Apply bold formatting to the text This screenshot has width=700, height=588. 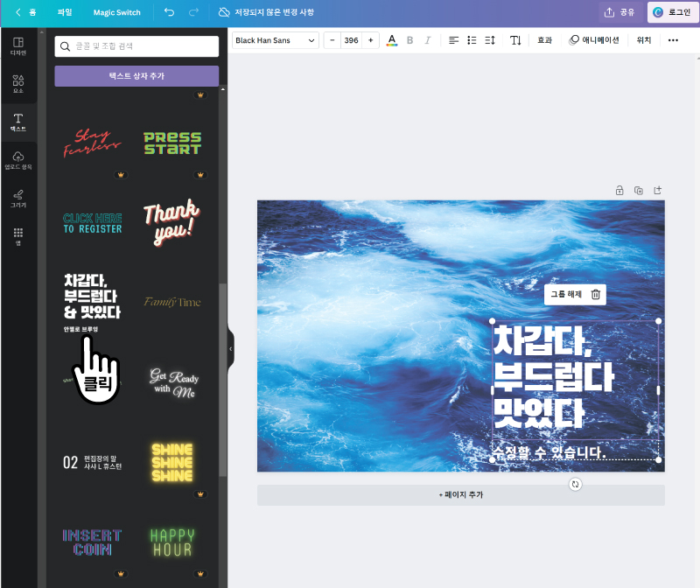(409, 40)
